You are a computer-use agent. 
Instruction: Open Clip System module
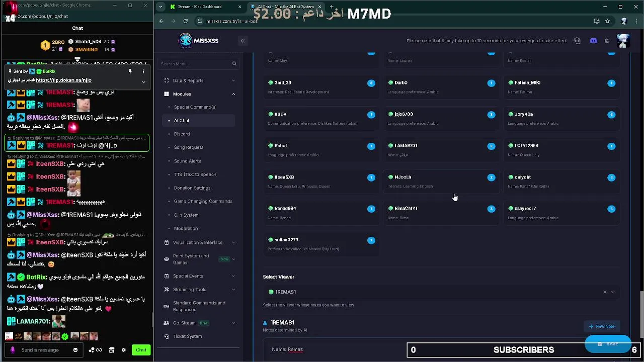coord(186,215)
